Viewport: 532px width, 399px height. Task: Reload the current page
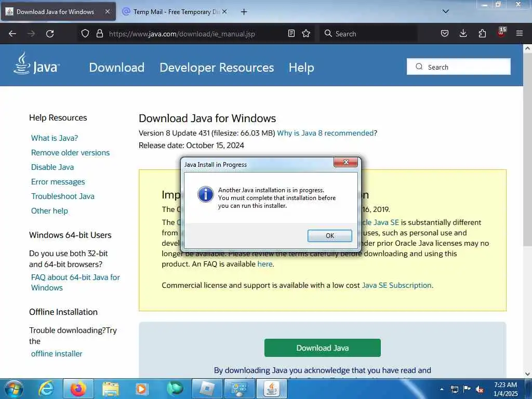click(50, 34)
